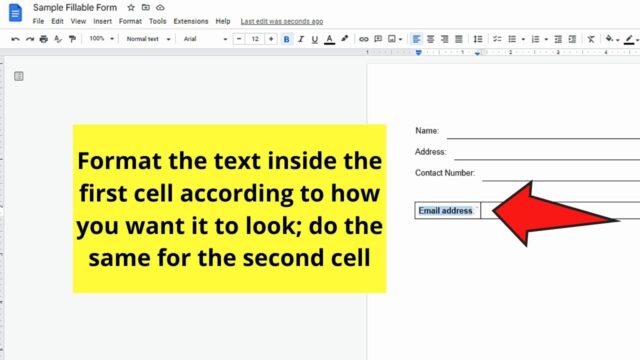Open the Format menu
640x360 pixels.
(130, 21)
